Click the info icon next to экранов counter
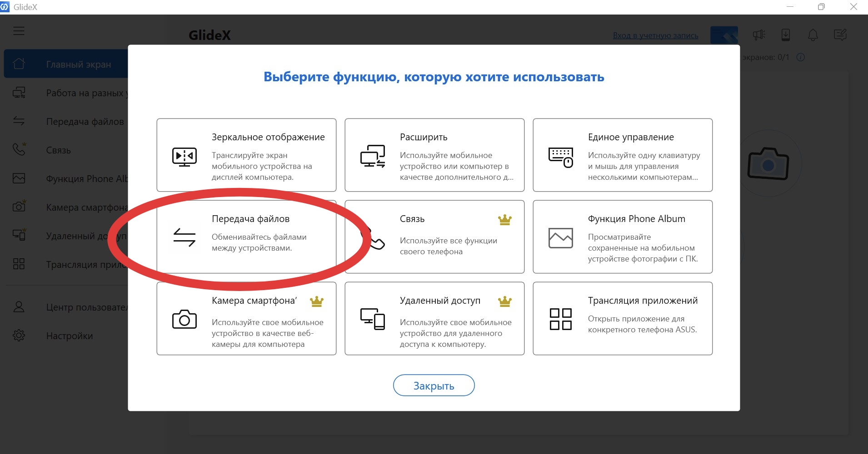 [x=801, y=57]
